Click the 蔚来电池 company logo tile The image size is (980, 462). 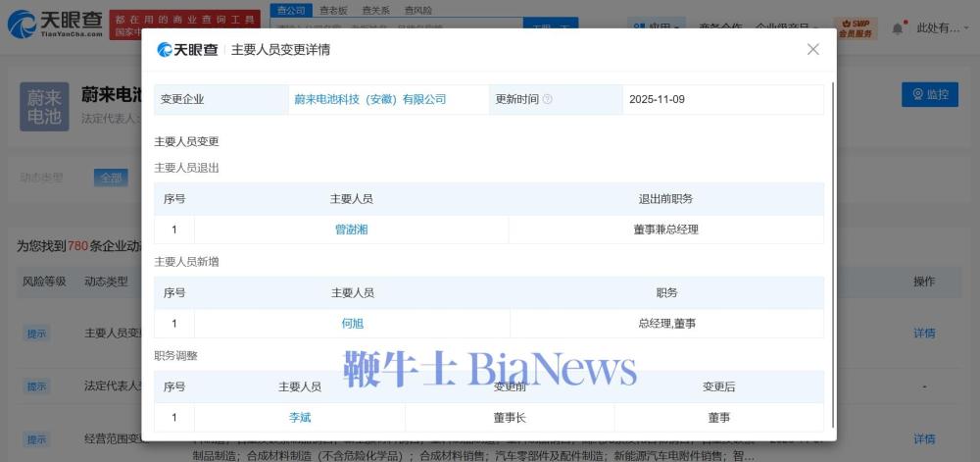[44, 107]
